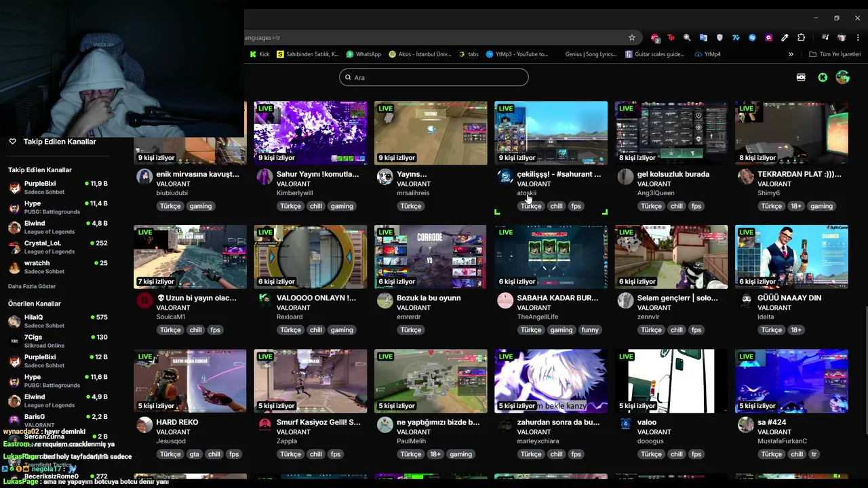Screen dimensions: 868x488
Task: Open the gel kolsuzluk burada thumbnail
Action: (671, 133)
